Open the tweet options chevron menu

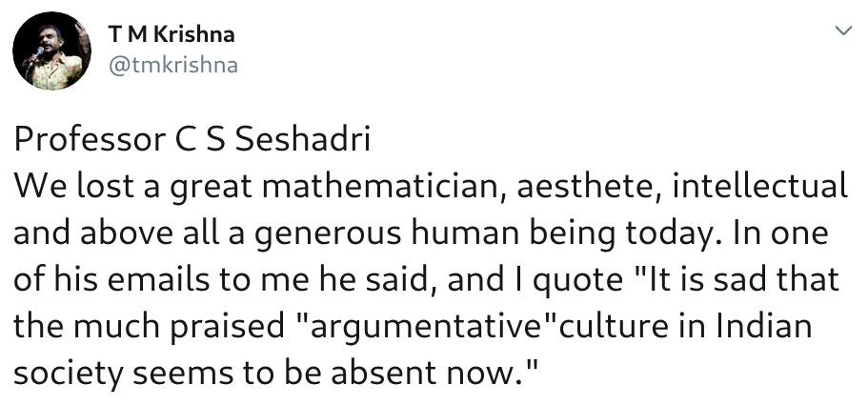pyautogui.click(x=843, y=31)
